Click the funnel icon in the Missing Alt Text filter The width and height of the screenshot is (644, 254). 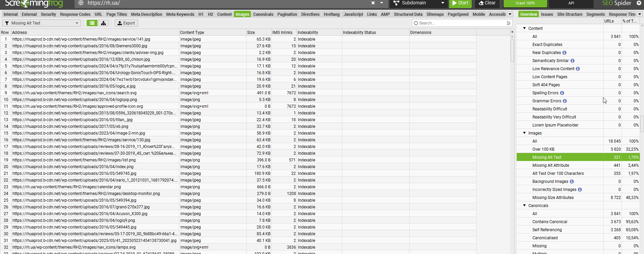point(7,23)
